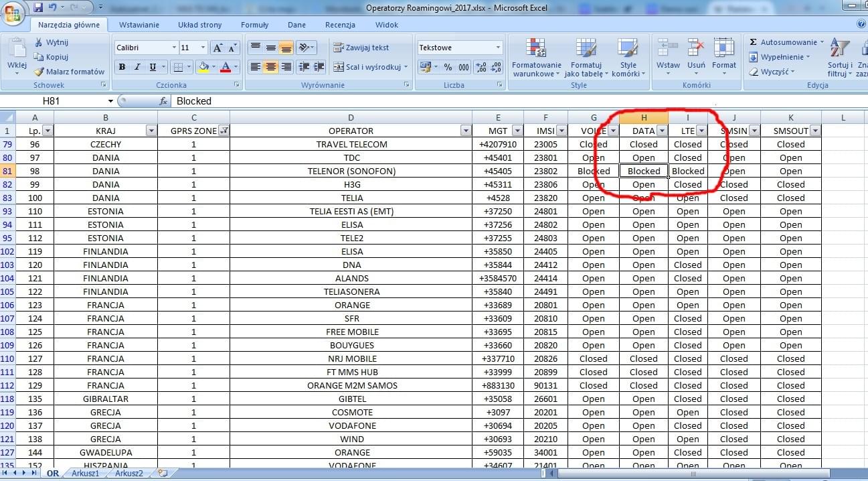Increase decimal places

pyautogui.click(x=481, y=67)
